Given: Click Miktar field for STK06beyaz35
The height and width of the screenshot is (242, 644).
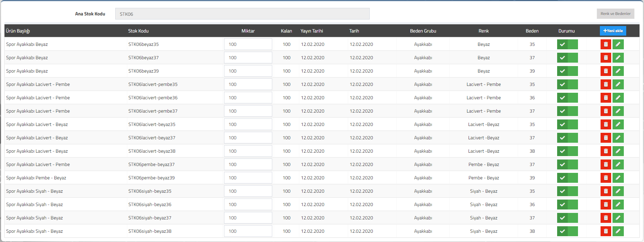Looking at the screenshot, I should pos(248,44).
